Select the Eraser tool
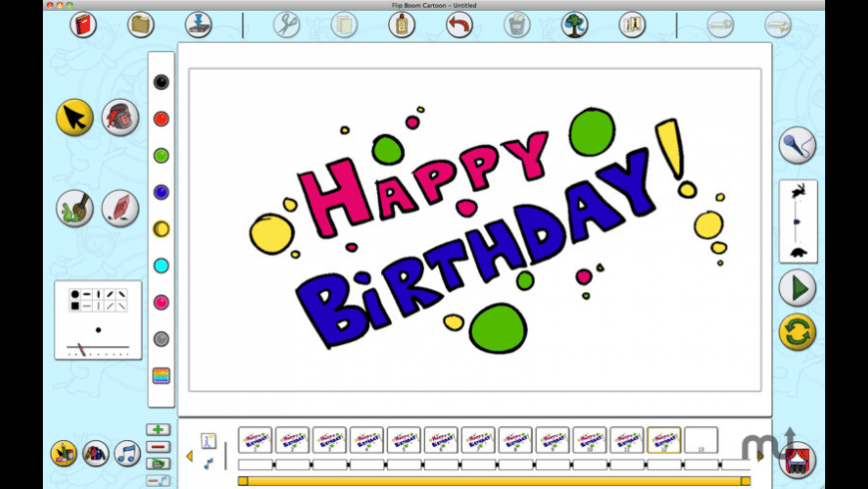Viewport: 868px width, 489px height. coord(120,209)
